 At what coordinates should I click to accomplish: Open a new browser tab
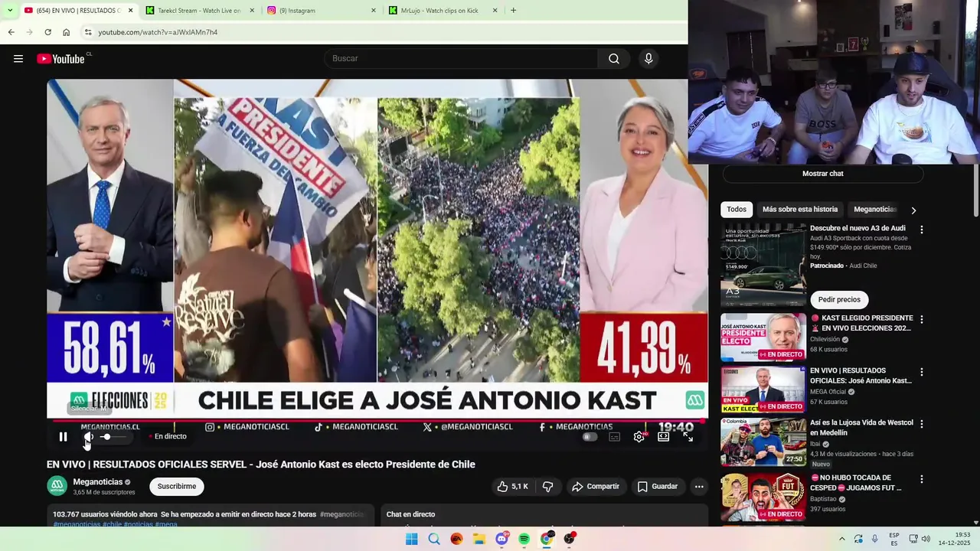click(513, 11)
